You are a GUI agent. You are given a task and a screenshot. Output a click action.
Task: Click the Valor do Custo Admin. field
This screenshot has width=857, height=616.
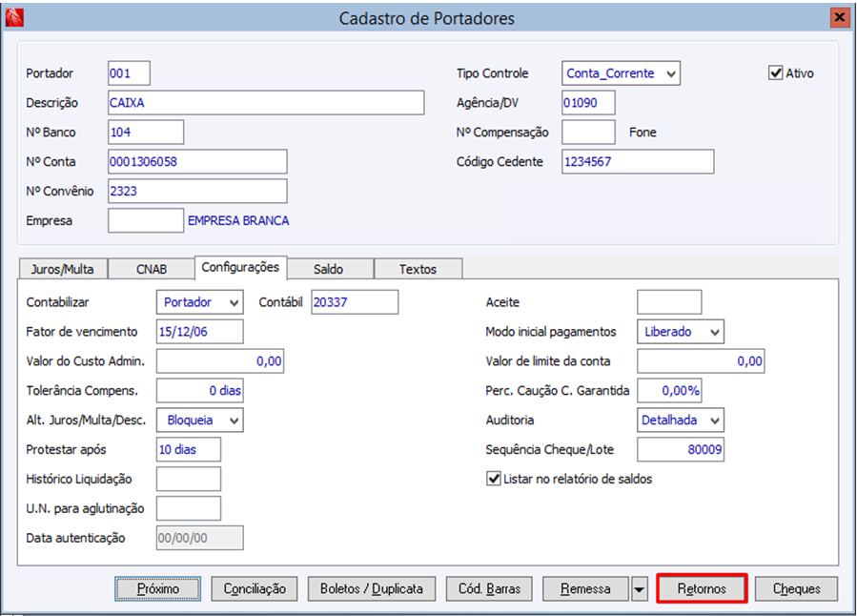point(220,361)
